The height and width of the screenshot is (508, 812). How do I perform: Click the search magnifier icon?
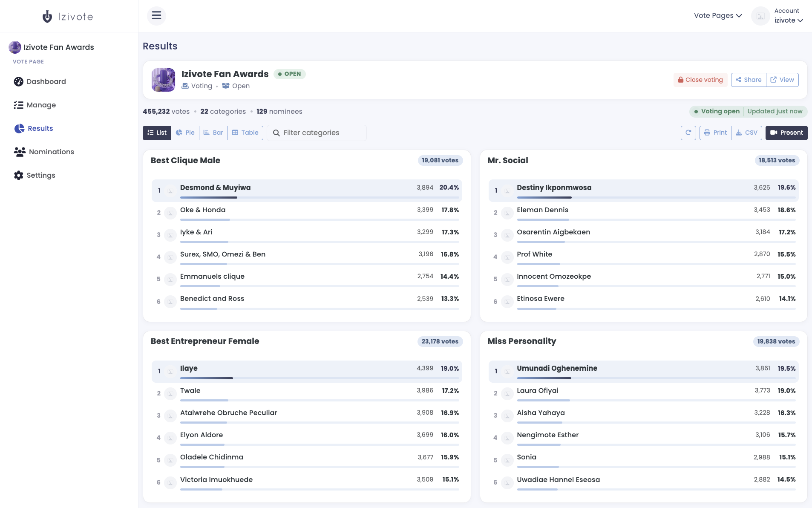[276, 133]
